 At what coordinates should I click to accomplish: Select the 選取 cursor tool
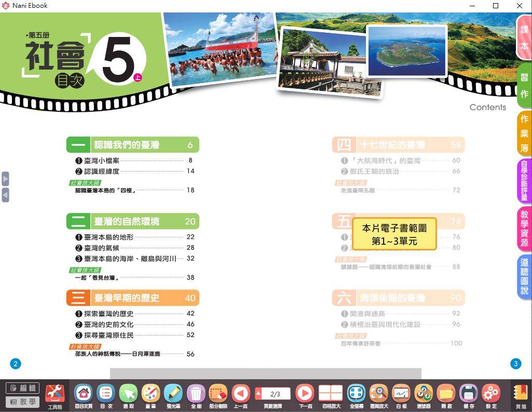129,396
